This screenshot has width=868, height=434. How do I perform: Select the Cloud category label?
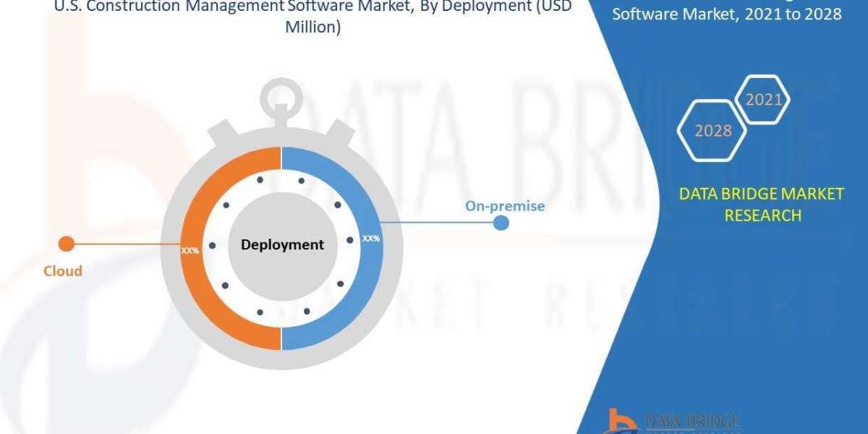point(62,271)
